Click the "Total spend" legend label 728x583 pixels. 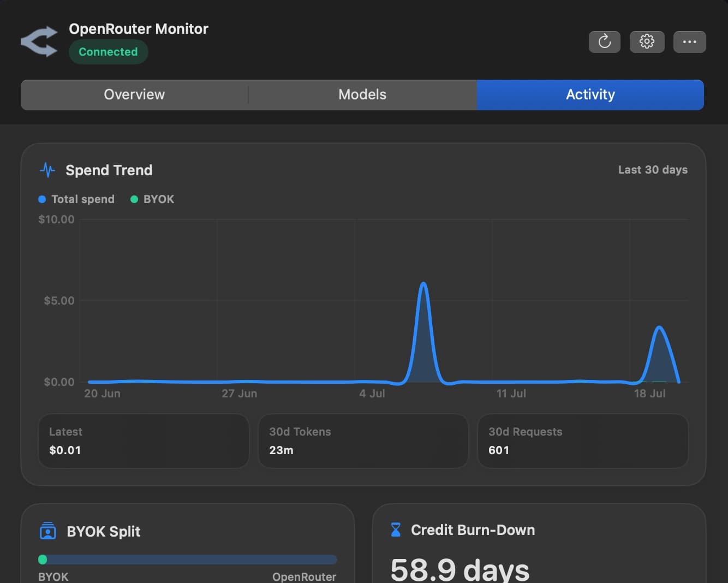pos(83,199)
